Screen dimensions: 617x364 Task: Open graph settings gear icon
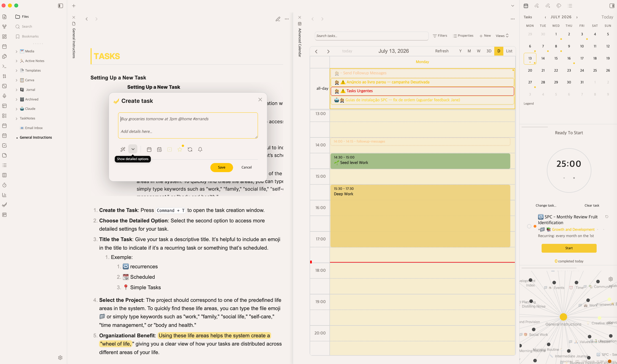[x=611, y=279]
